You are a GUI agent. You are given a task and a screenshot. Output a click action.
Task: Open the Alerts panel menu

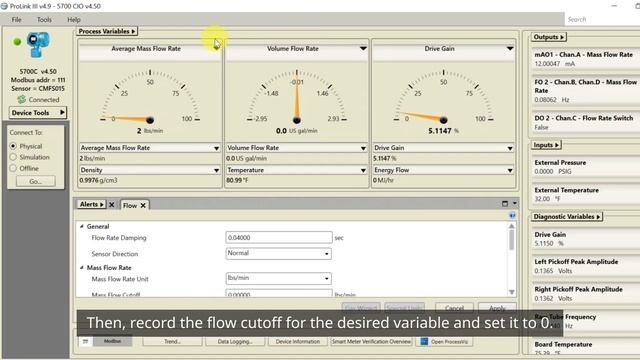coord(91,204)
